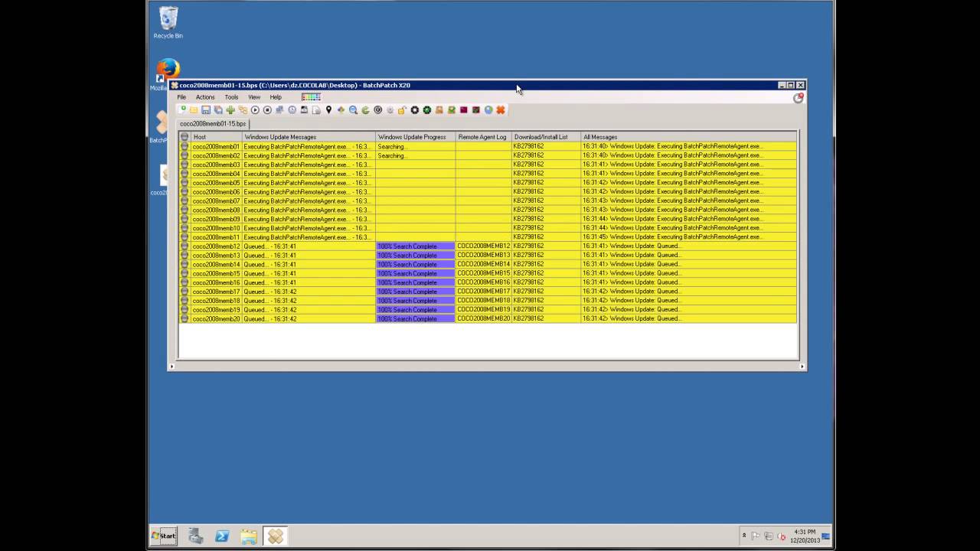Click the black gear toolbar icon
980x551 pixels.
(414, 110)
